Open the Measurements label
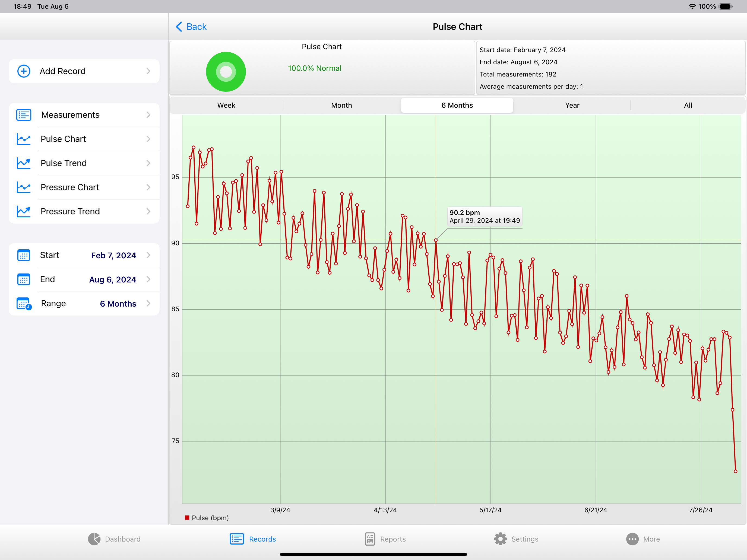Image resolution: width=747 pixels, height=560 pixels. [x=70, y=115]
